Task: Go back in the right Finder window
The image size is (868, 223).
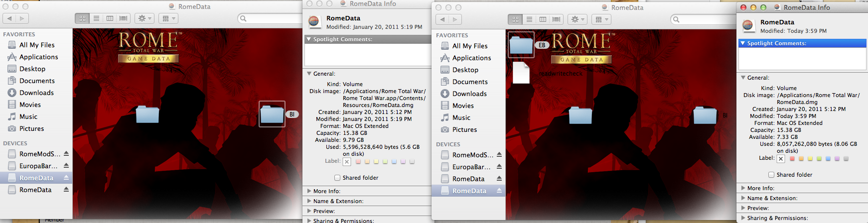Action: [442, 19]
